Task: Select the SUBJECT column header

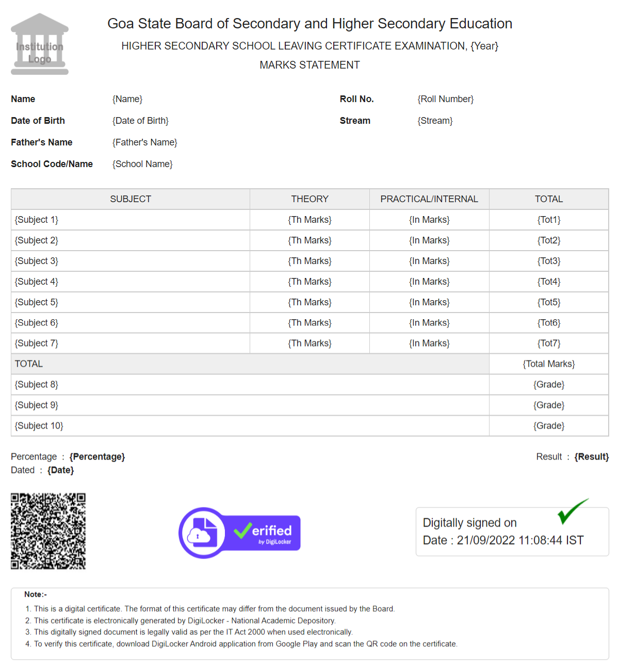Action: pos(131,199)
